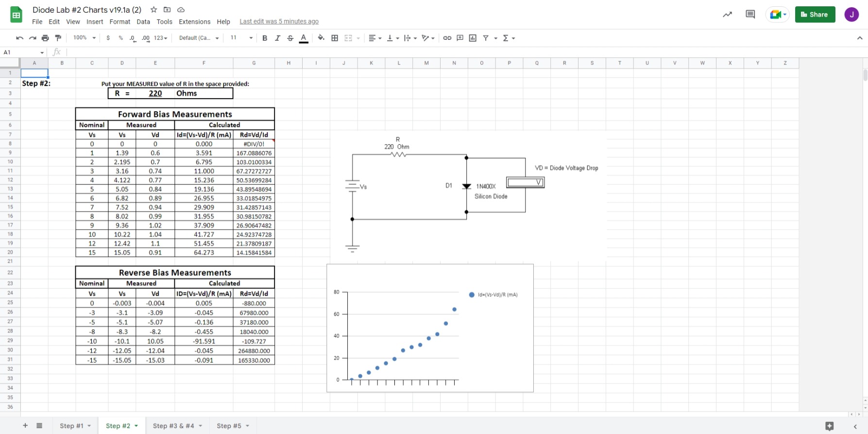The width and height of the screenshot is (868, 434).
Task: Click the Insert link icon
Action: (447, 38)
